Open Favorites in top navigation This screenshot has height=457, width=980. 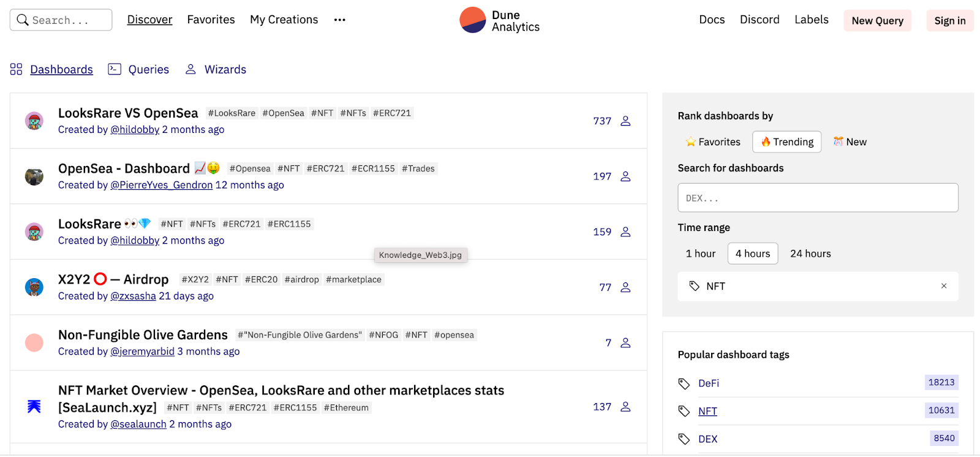point(211,20)
